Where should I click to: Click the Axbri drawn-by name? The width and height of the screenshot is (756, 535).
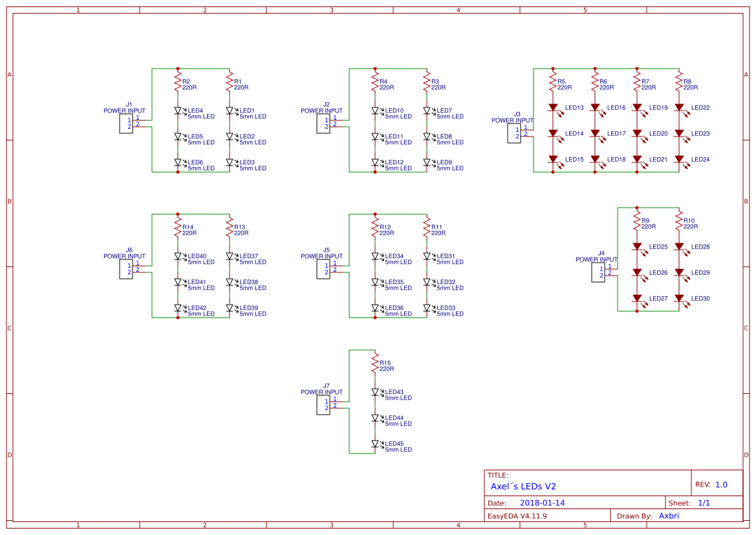pyautogui.click(x=668, y=516)
